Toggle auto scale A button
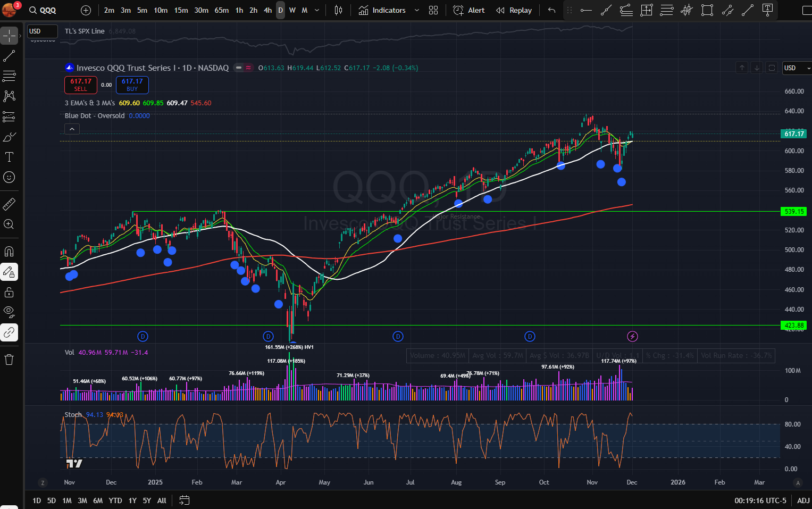Viewport: 812px width, 509px height. pyautogui.click(x=797, y=482)
